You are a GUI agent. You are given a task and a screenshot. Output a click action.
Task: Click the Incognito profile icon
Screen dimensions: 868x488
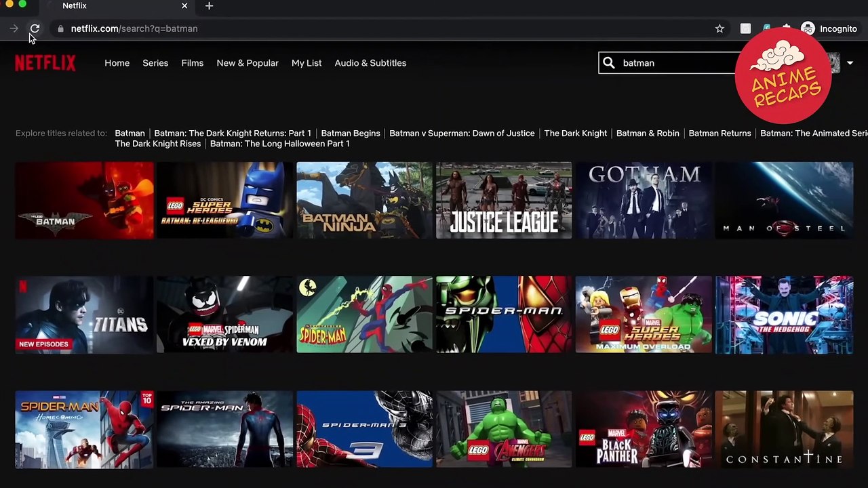click(808, 28)
